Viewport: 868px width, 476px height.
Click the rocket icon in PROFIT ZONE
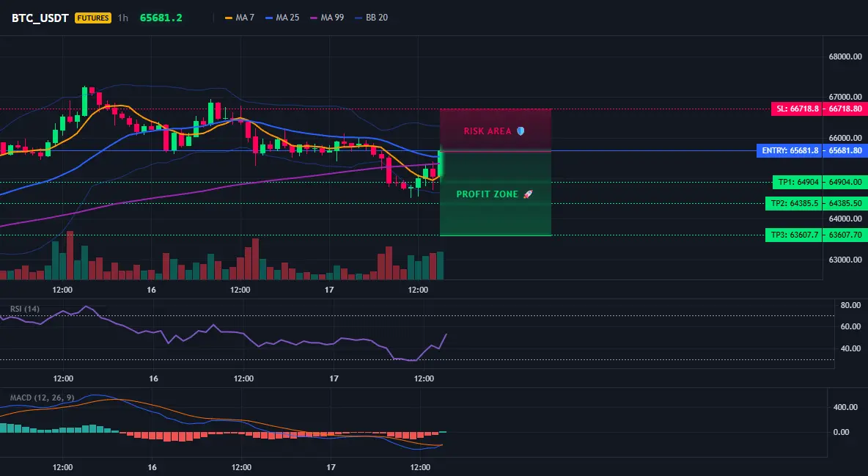click(528, 194)
